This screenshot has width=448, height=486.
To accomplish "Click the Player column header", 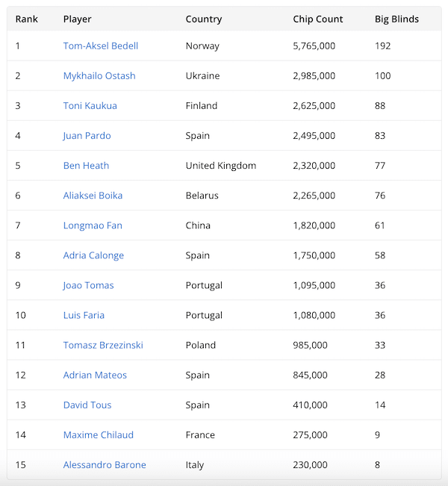I will click(78, 19).
